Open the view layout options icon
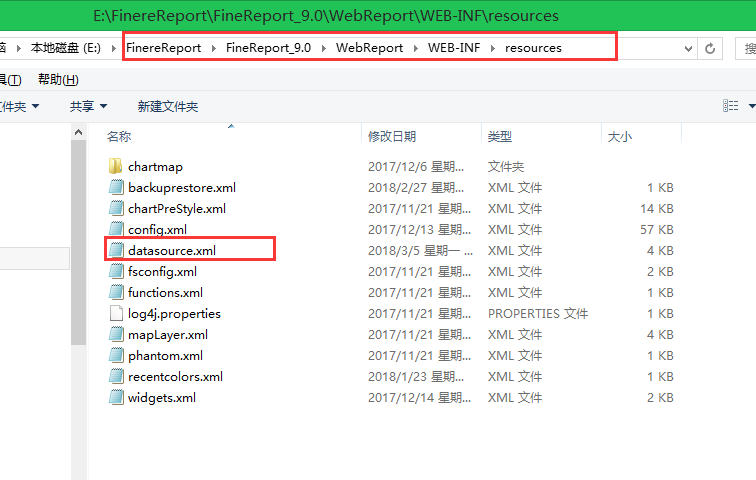This screenshot has width=756, height=480. (730, 106)
